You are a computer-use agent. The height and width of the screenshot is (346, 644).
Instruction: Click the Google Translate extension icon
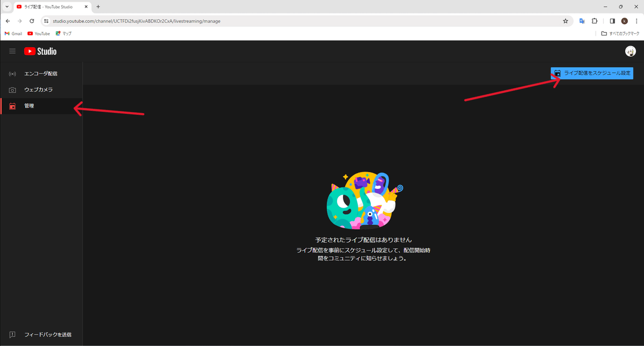[x=582, y=21]
